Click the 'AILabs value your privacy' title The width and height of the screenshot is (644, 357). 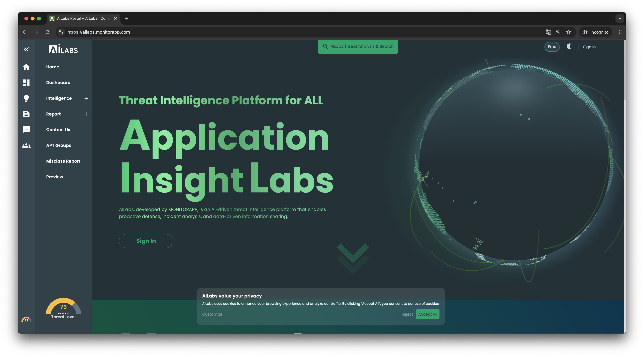(x=232, y=296)
